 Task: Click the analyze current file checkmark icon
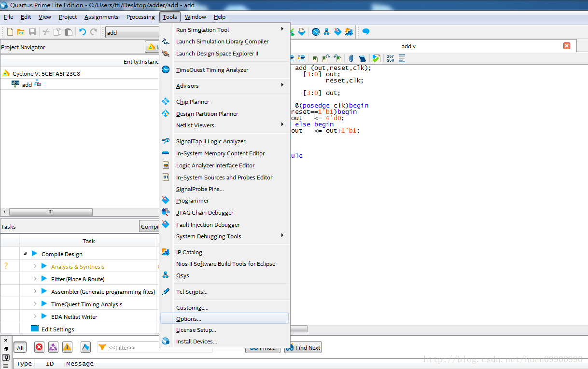coord(377,58)
